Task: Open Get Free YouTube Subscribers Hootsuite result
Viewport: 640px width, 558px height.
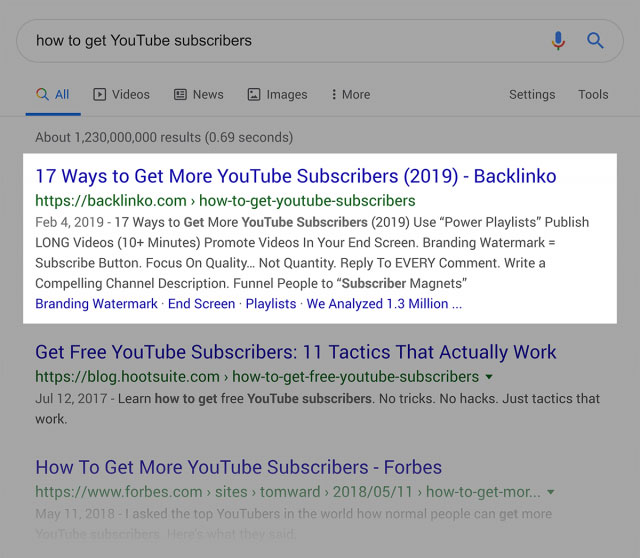Action: 296,352
